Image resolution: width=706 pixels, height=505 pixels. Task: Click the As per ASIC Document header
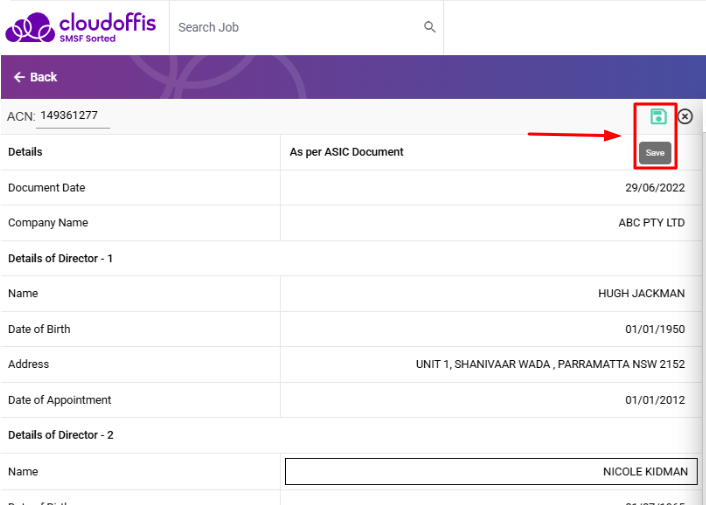(x=346, y=152)
